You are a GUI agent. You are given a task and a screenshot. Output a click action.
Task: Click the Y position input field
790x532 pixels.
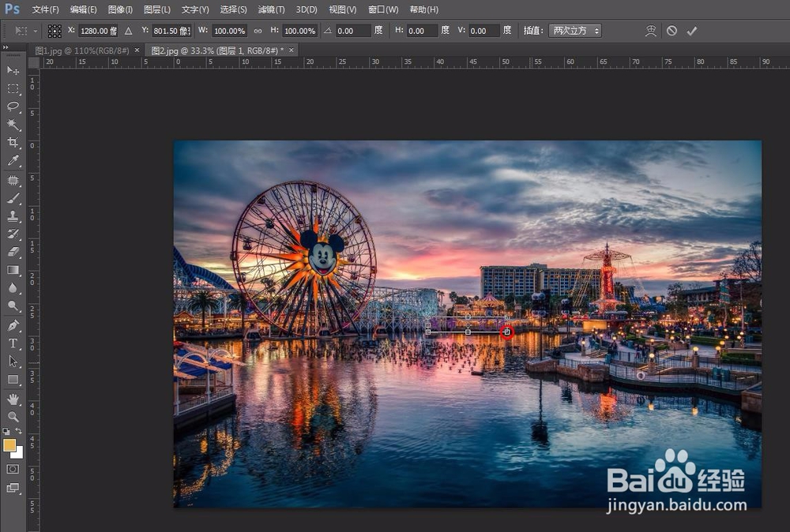171,32
